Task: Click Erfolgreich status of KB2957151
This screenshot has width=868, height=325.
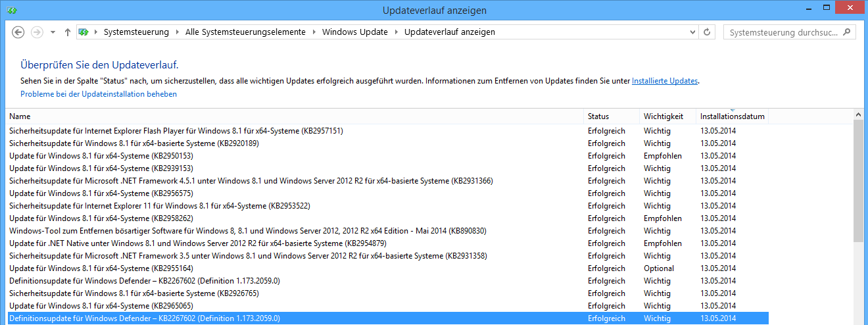Action: tap(606, 131)
